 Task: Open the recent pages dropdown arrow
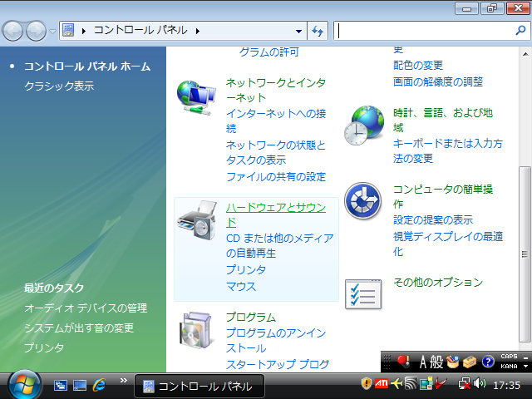pos(52,32)
